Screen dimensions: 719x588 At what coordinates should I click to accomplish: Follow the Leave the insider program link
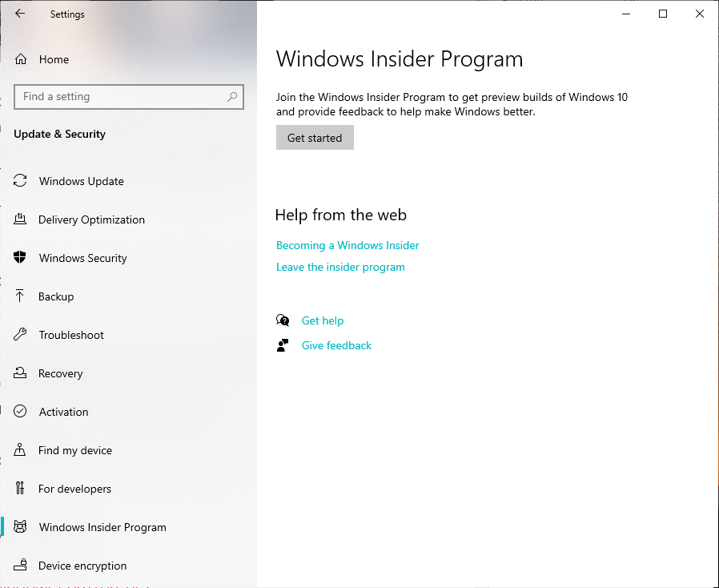[340, 267]
